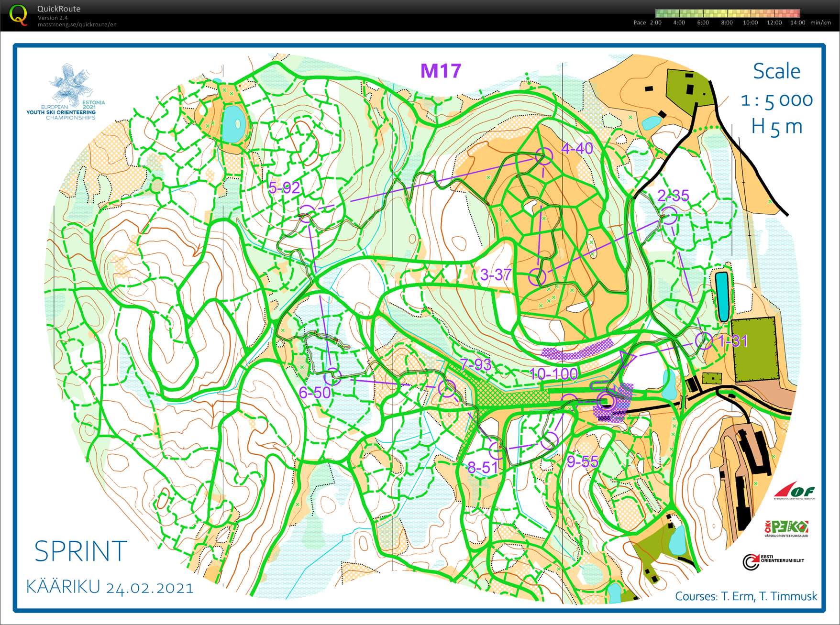Viewport: 840px width, 625px height.
Task: Click the H 5 m contour label
Action: click(x=776, y=127)
